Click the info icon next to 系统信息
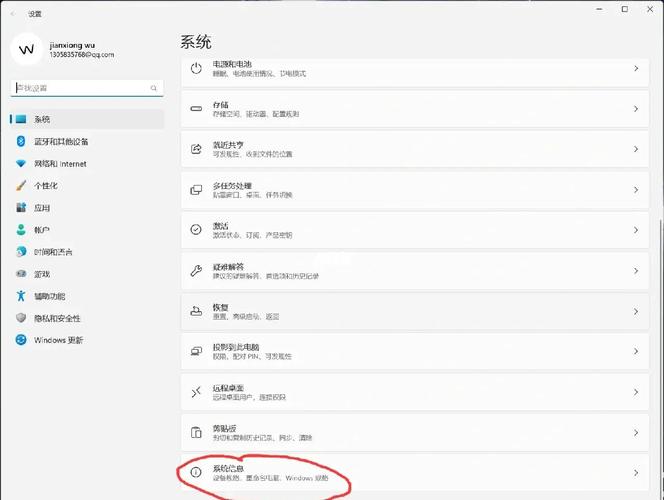Screen dimensions: 664x500 [x=196, y=472]
